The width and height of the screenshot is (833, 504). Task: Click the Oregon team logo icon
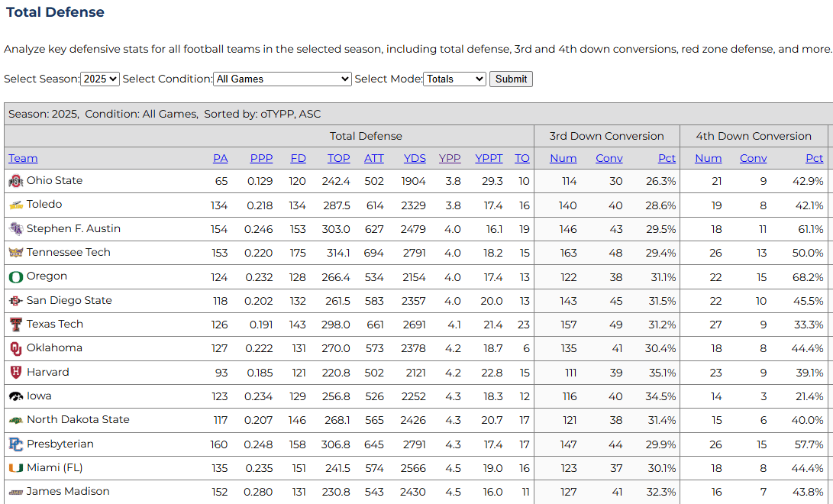(15, 276)
